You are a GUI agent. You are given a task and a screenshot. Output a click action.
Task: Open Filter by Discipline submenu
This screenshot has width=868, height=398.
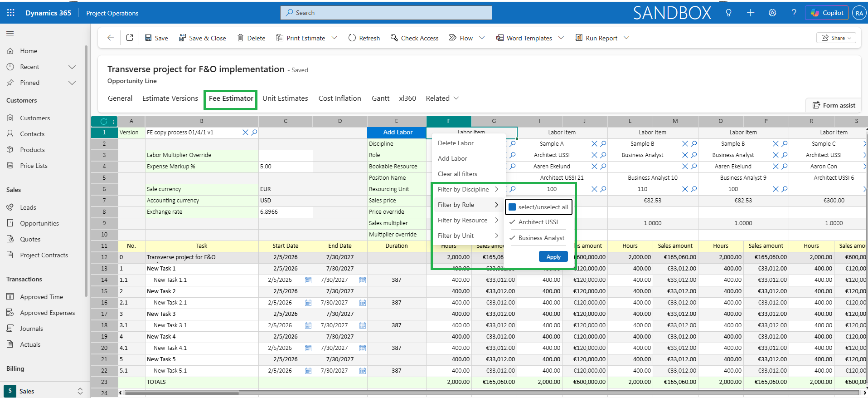467,189
